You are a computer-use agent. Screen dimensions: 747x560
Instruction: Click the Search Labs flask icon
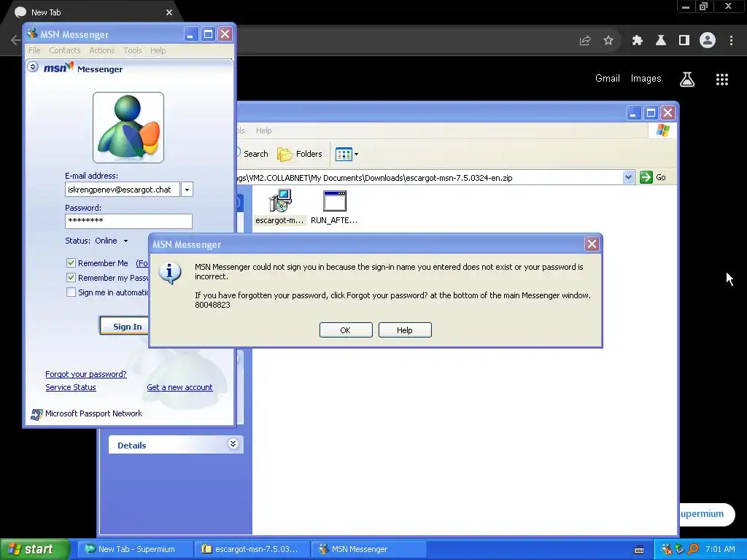[x=687, y=79]
